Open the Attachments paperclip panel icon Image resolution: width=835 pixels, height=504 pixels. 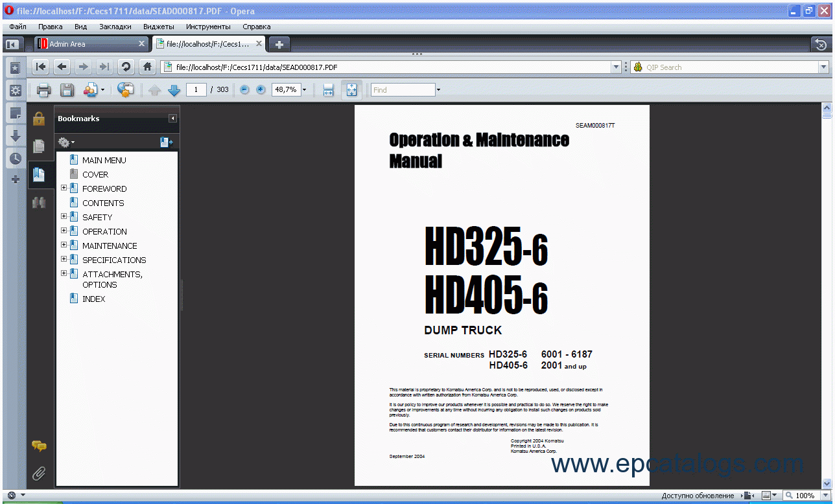pyautogui.click(x=39, y=474)
